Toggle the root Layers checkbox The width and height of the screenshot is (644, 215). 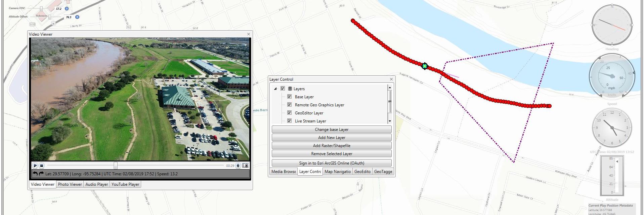(x=283, y=88)
